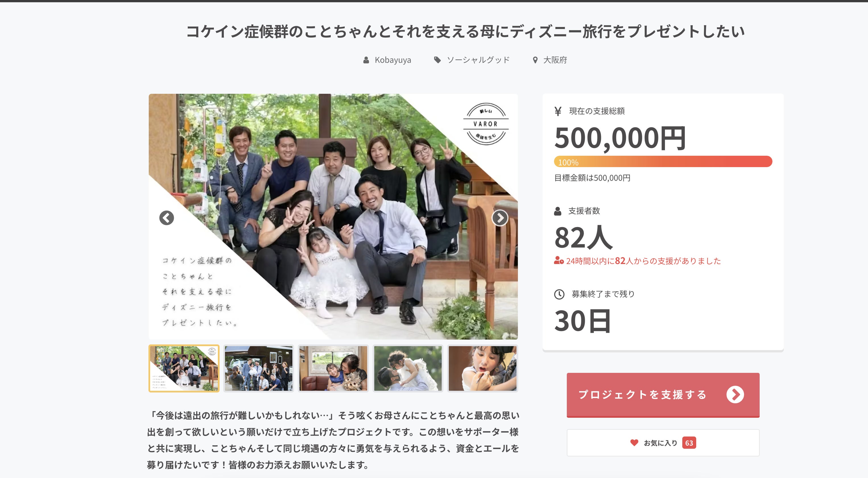Click the next image arrow on carousel
Screen dimensions: 868x478
pyautogui.click(x=500, y=218)
